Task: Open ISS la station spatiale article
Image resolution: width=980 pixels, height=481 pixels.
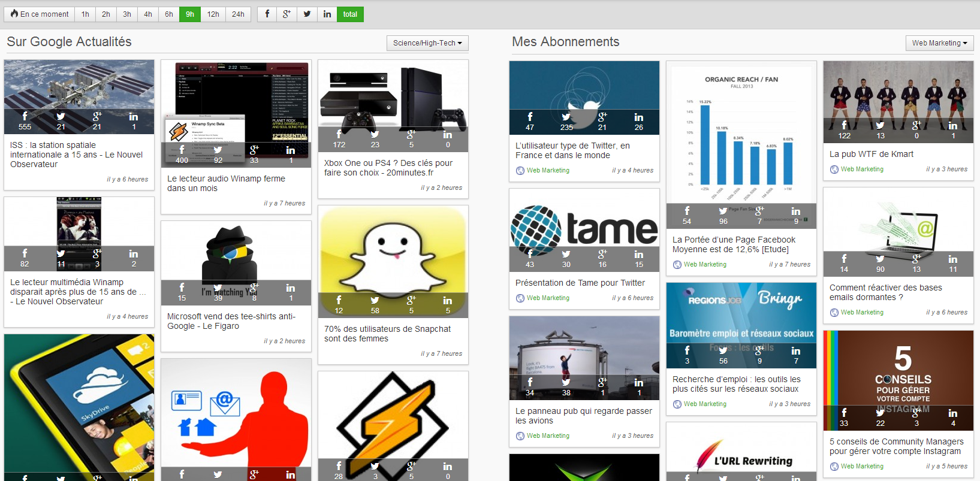Action: (x=76, y=155)
